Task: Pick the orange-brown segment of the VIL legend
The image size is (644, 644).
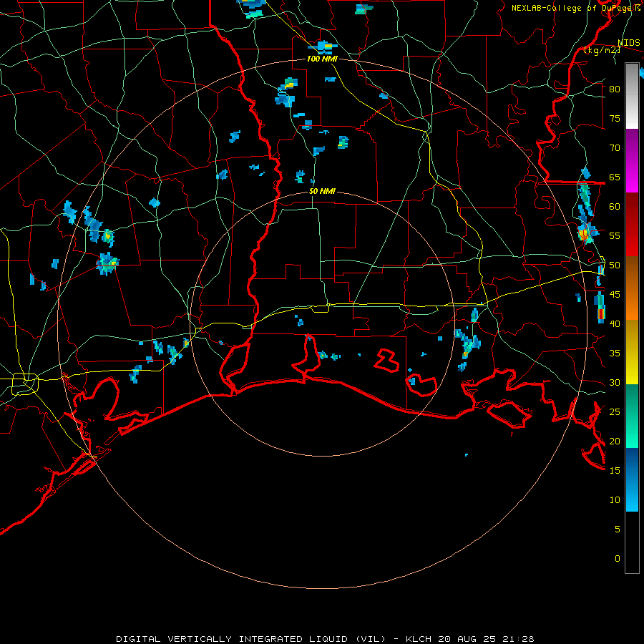Action: point(632,288)
